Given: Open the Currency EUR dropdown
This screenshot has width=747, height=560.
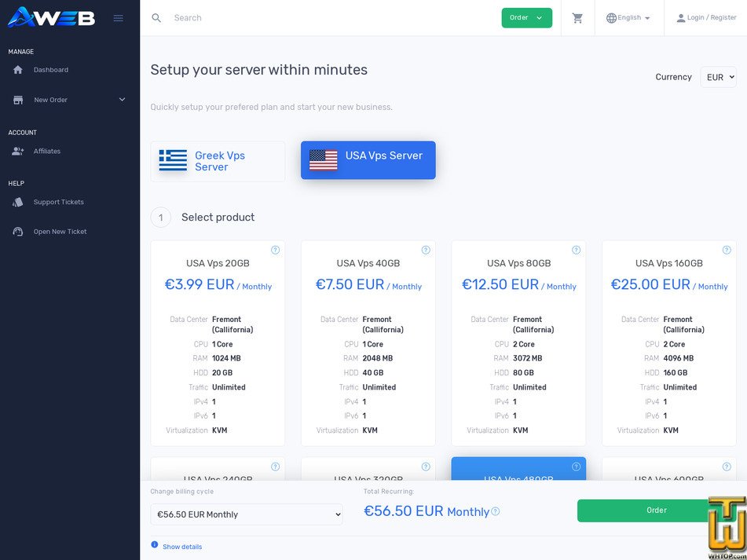Looking at the screenshot, I should (718, 77).
